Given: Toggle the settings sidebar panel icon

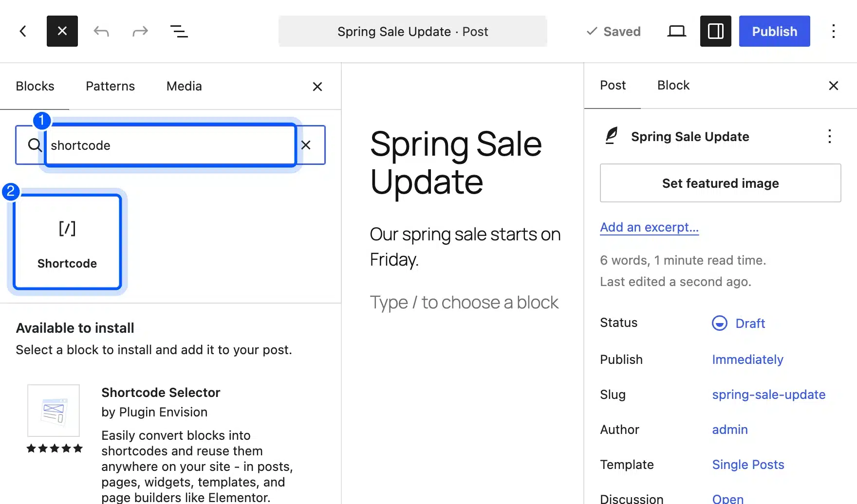Looking at the screenshot, I should click(716, 31).
